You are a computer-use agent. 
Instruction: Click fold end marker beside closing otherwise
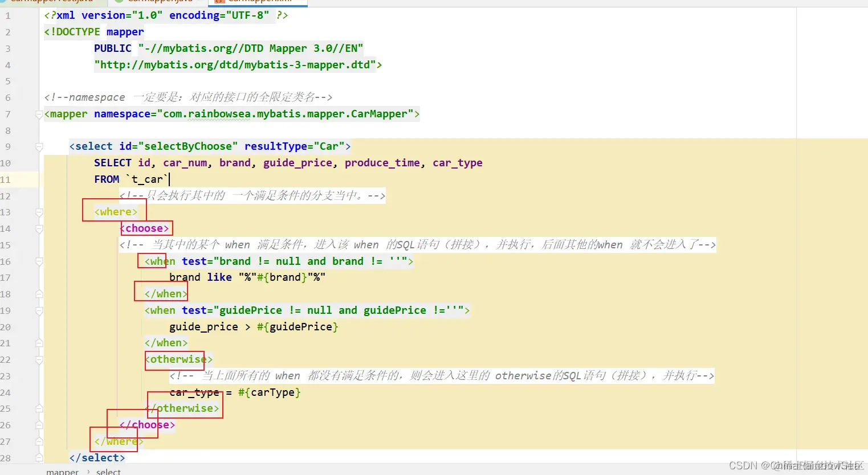pos(39,408)
